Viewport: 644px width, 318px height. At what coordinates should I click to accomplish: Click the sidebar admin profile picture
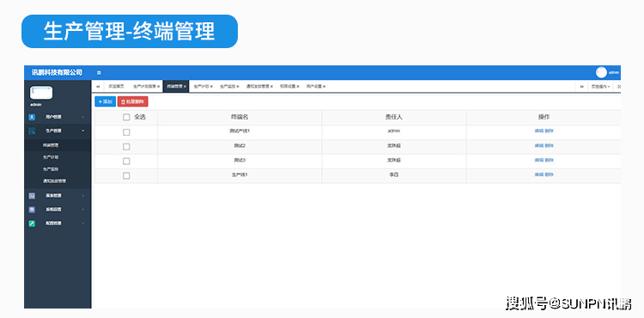pos(41,93)
